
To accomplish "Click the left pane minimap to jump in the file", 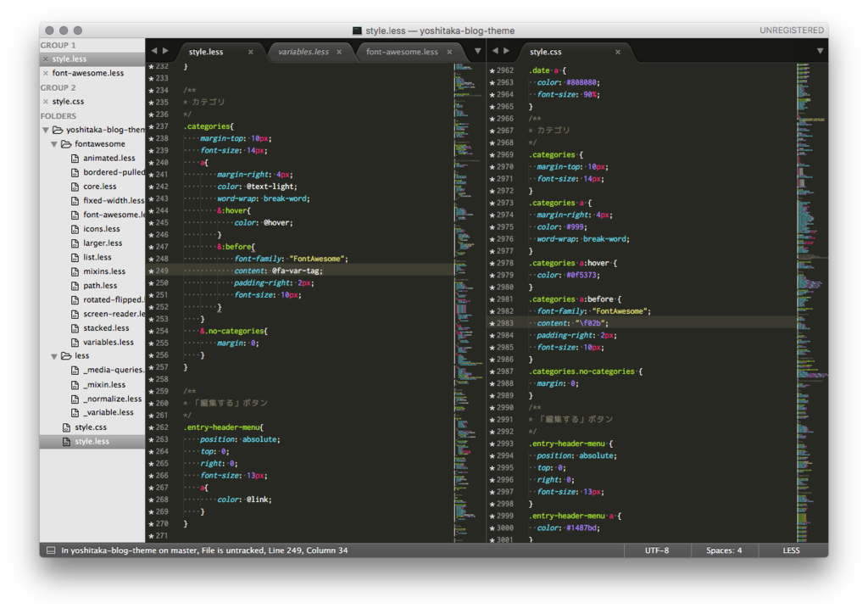I will (x=469, y=302).
